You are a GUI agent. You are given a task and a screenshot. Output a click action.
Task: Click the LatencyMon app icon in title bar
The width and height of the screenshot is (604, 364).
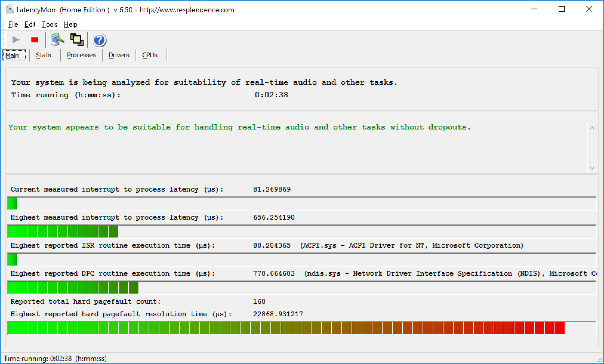click(10, 9)
